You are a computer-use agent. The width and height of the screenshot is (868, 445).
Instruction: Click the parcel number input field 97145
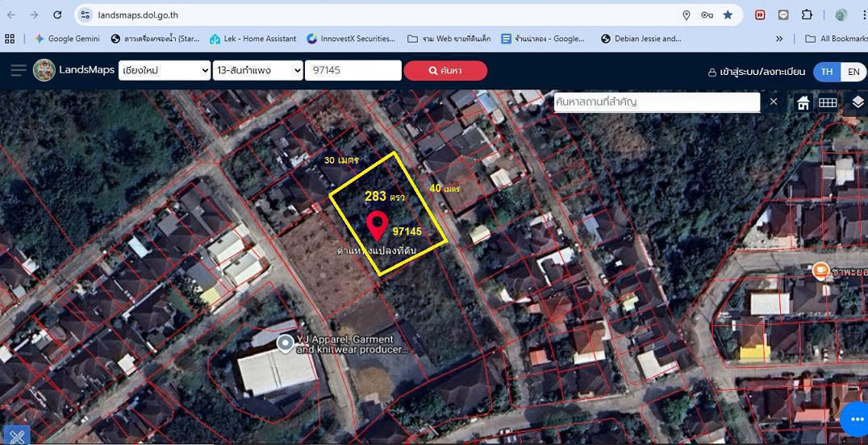pyautogui.click(x=353, y=71)
